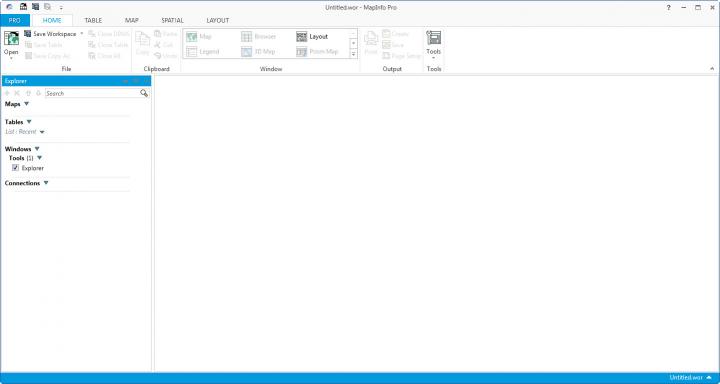Image resolution: width=720 pixels, height=384 pixels.
Task: Open a new Legend window
Action: pos(202,52)
